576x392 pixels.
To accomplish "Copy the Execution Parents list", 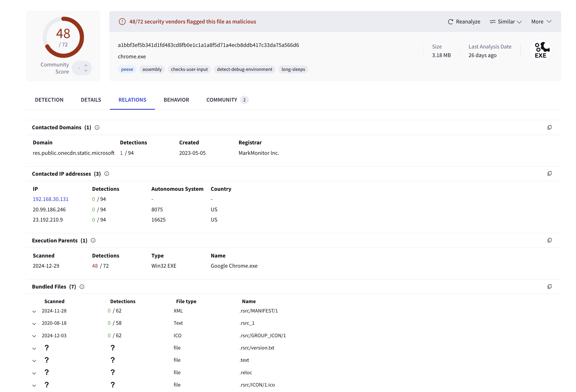I will coord(549,240).
